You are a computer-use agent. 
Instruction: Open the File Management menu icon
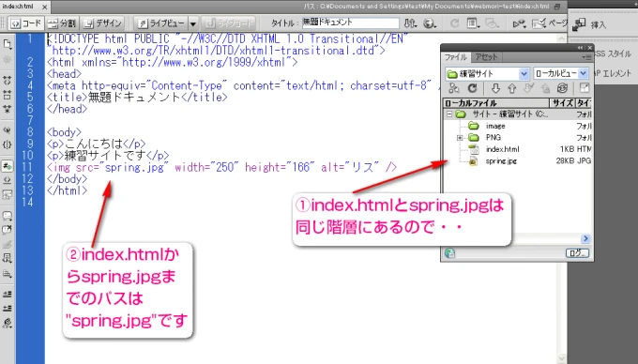tap(411, 23)
